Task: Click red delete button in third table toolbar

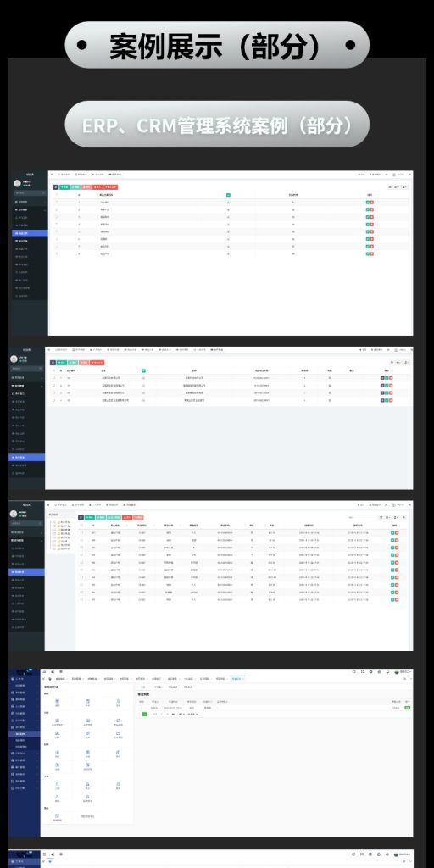Action: pos(127,517)
